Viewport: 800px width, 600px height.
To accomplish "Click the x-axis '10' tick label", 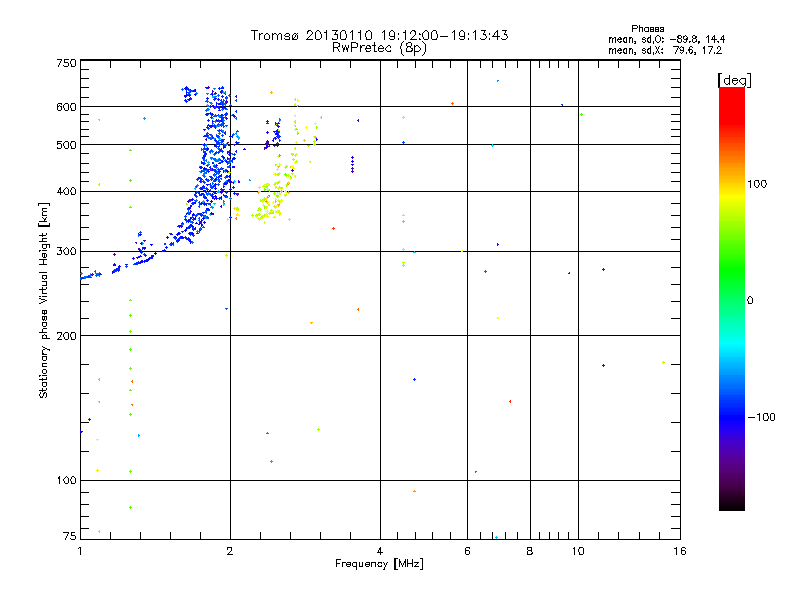I will coord(578,551).
